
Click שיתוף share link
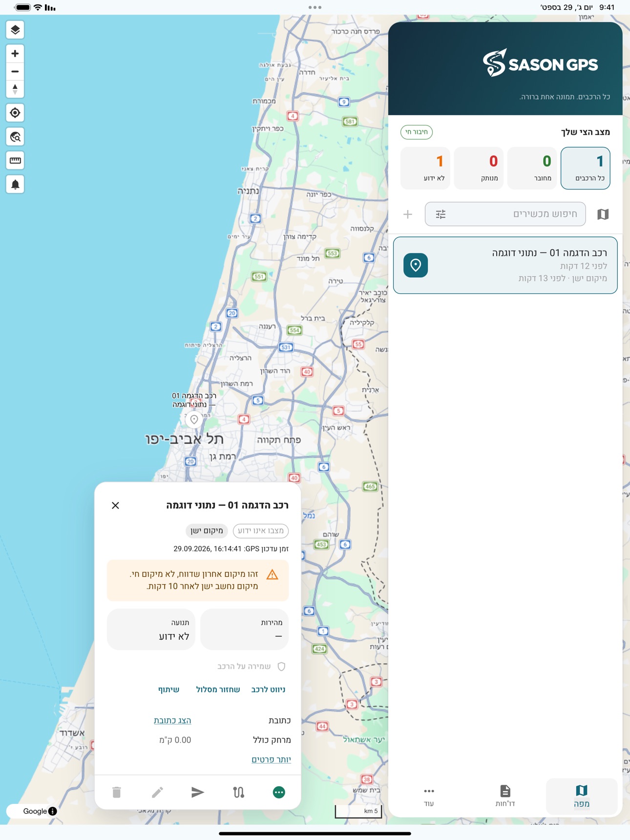[x=168, y=690]
